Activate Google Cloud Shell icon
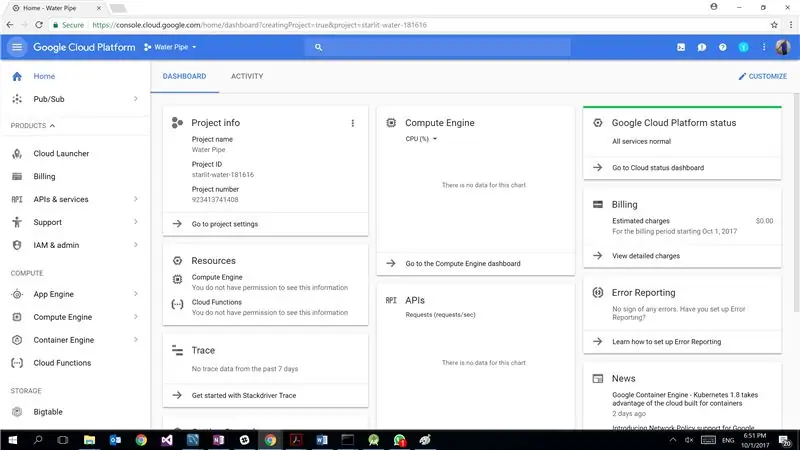This screenshot has width=800, height=450. 681,47
